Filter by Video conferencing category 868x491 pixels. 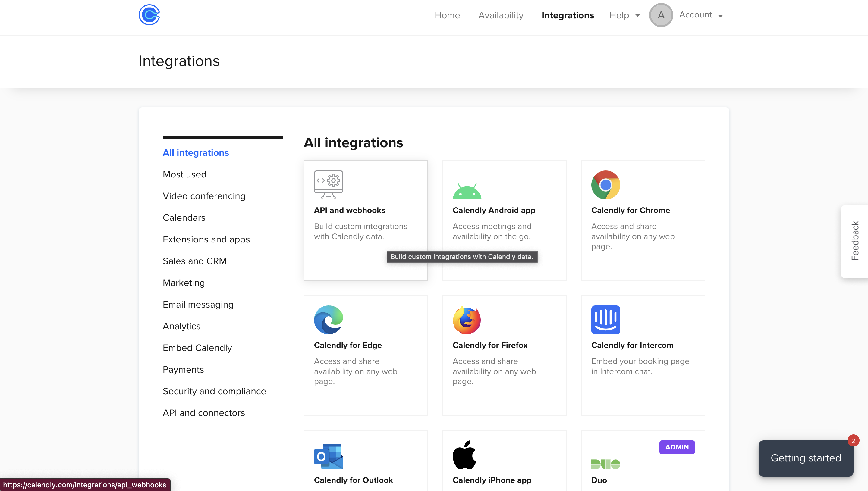[204, 196]
